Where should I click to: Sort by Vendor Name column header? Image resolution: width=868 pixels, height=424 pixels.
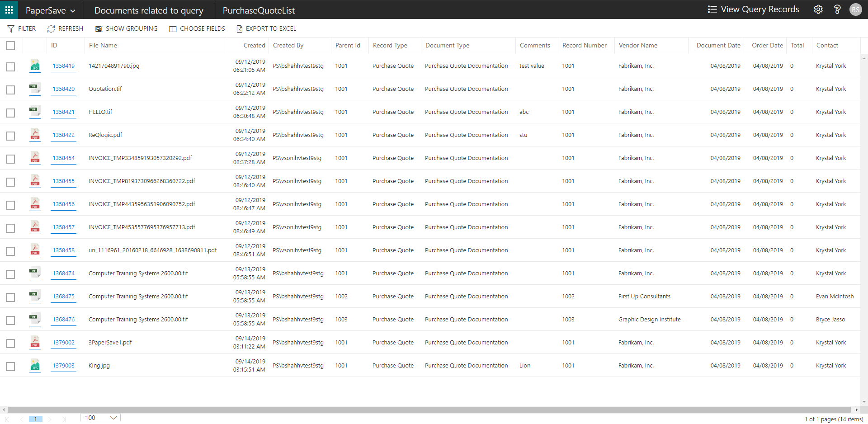click(x=638, y=46)
